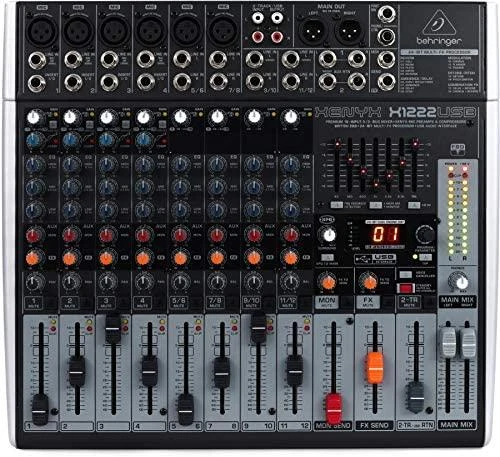Click the channel 3 fader cap
Viewport: 500px width, 457px height.
[x=113, y=329]
